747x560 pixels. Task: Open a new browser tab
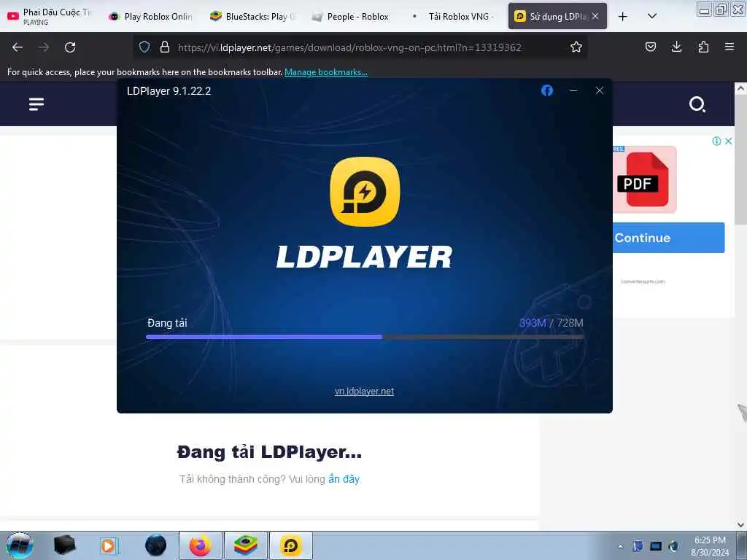point(623,17)
